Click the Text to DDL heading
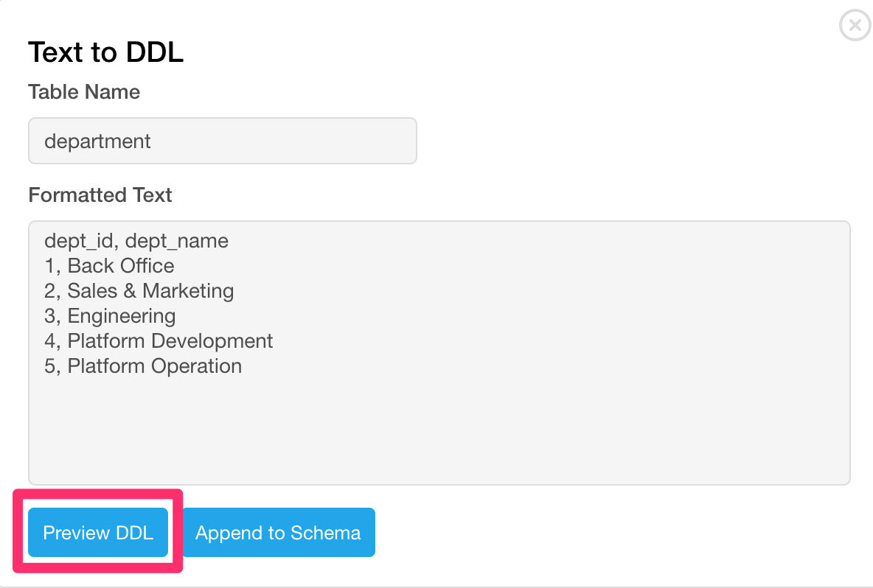873x588 pixels. pyautogui.click(x=105, y=52)
